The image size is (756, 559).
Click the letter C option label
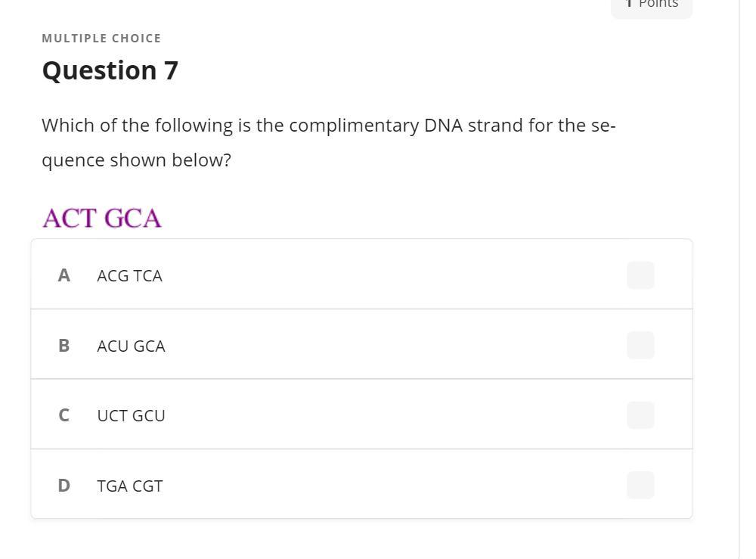point(64,415)
